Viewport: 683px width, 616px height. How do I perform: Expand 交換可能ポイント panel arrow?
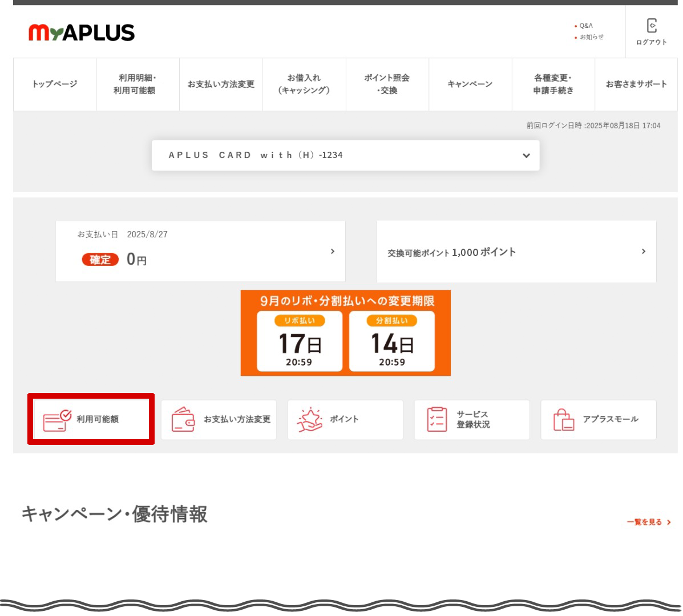(x=644, y=252)
